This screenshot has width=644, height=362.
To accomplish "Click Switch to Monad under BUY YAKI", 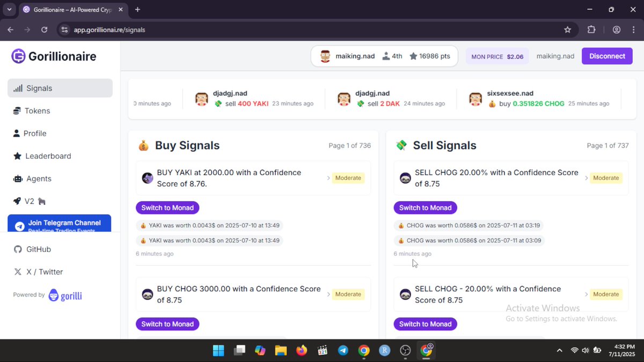I will pos(167,208).
